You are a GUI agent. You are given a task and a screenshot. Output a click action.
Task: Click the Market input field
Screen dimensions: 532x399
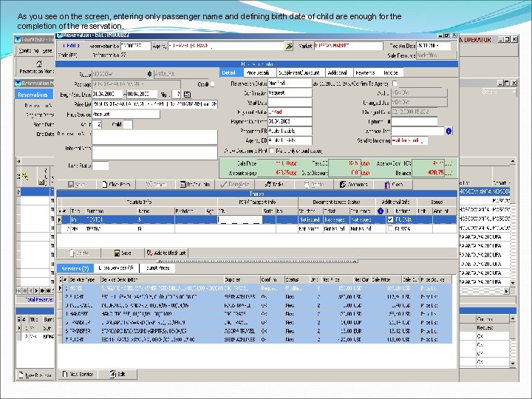coord(349,46)
